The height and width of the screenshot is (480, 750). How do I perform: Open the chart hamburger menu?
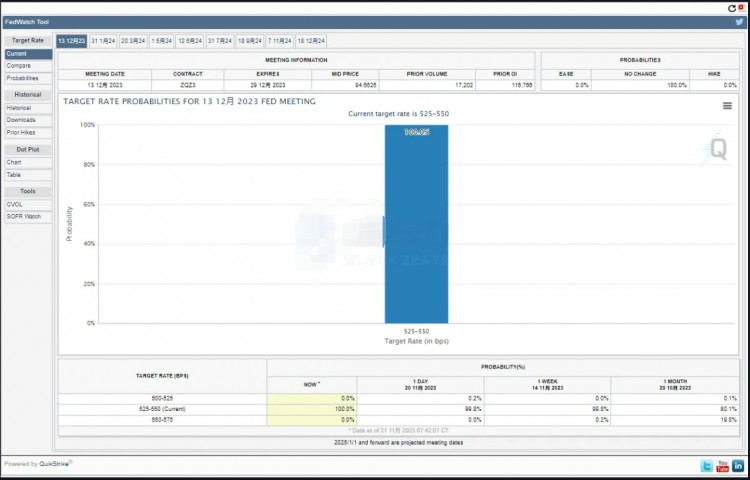click(727, 106)
